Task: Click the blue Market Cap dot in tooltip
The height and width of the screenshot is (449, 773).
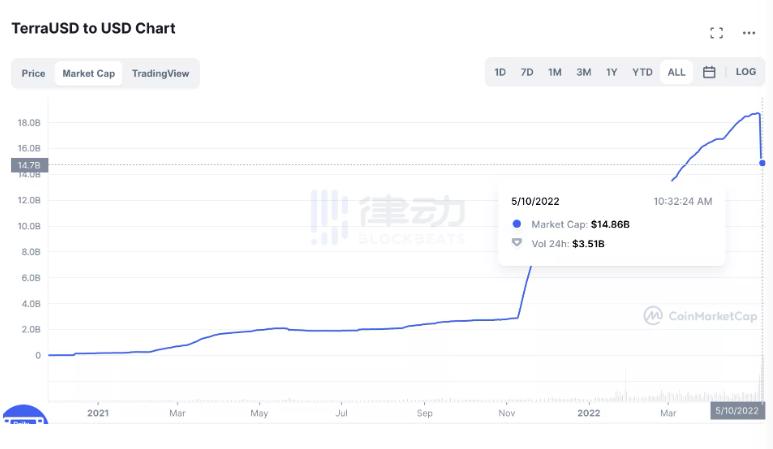Action: 517,224
